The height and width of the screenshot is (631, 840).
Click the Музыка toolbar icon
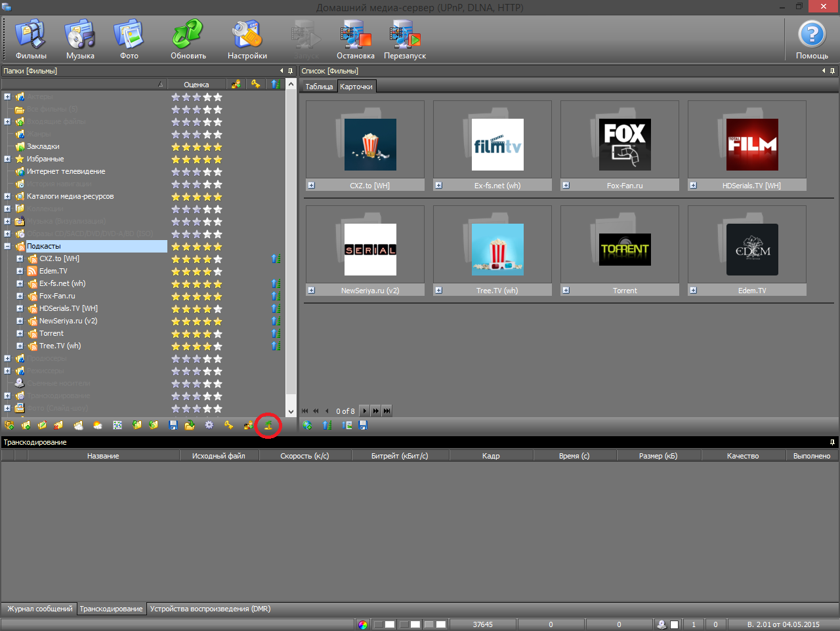[80, 39]
